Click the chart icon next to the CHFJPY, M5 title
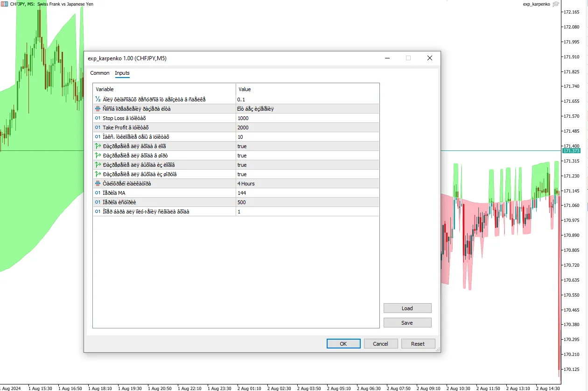This screenshot has height=391, width=588. [4, 4]
